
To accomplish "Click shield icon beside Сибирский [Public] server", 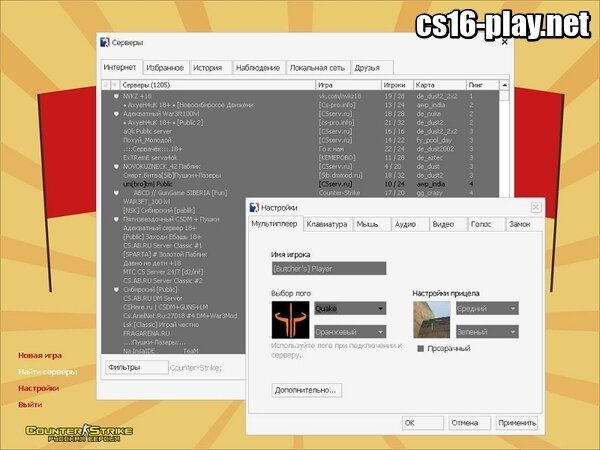I will [x=115, y=290].
